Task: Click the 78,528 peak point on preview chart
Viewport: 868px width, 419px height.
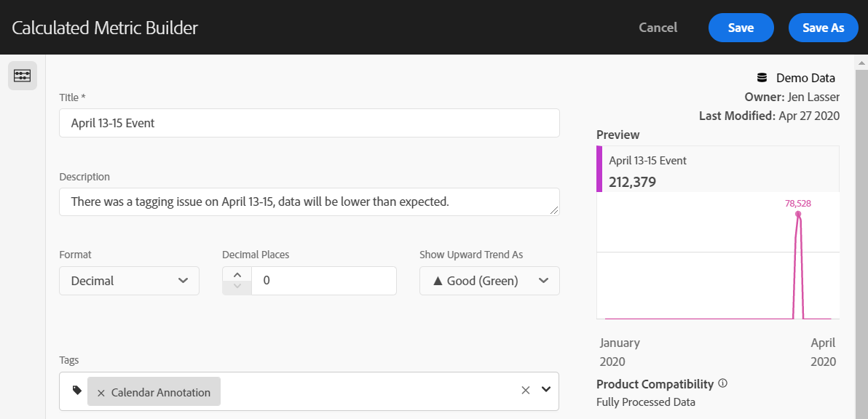Action: pyautogui.click(x=798, y=215)
